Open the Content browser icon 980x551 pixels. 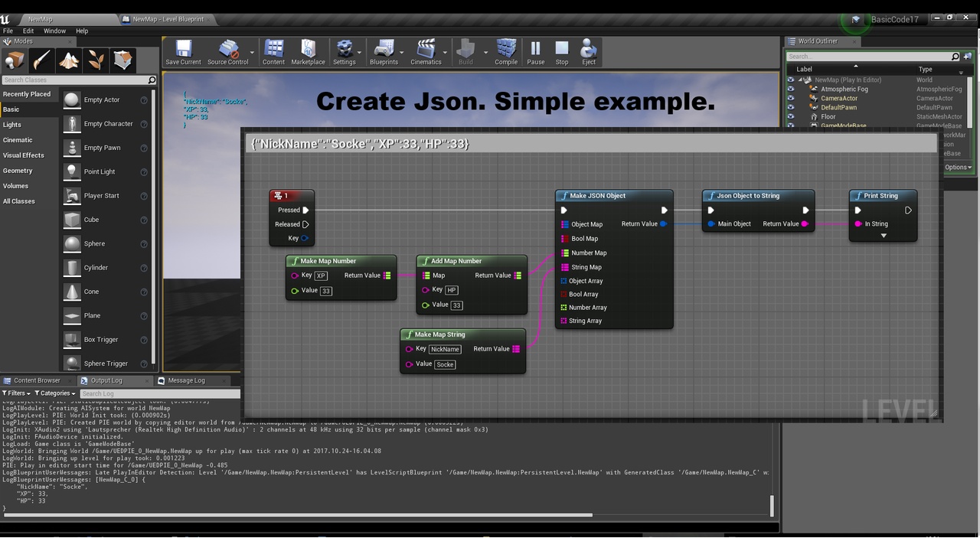click(273, 51)
